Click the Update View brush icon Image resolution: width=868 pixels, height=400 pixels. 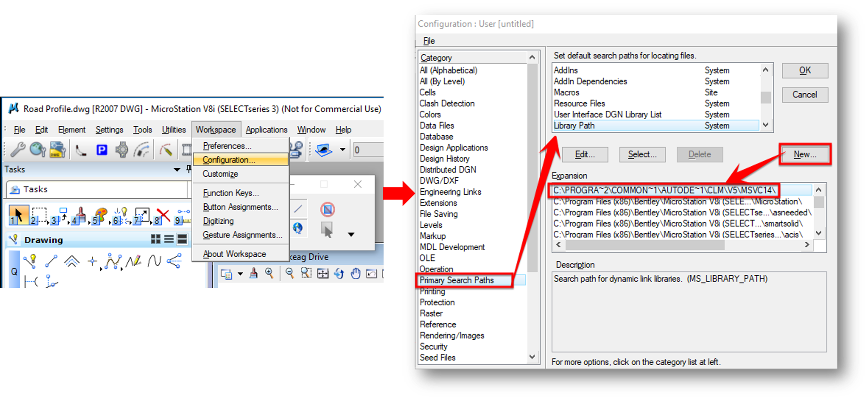coord(254,273)
